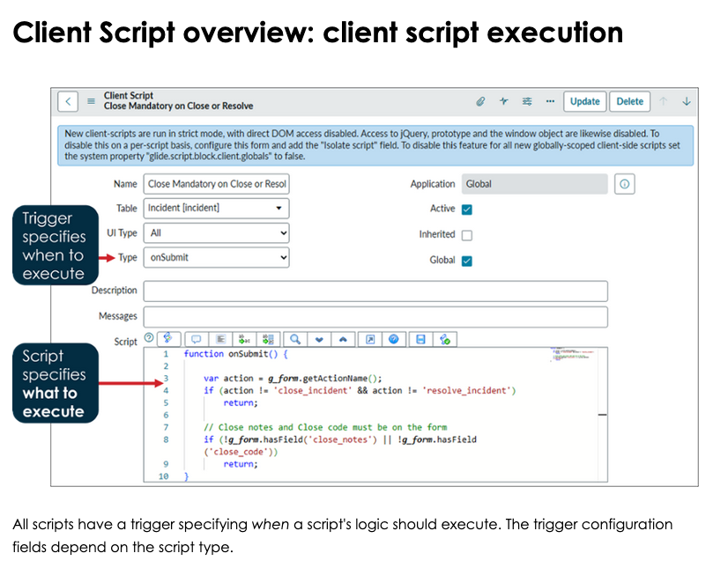The width and height of the screenshot is (728, 568).
Task: Click into the Name input field
Action: [216, 184]
